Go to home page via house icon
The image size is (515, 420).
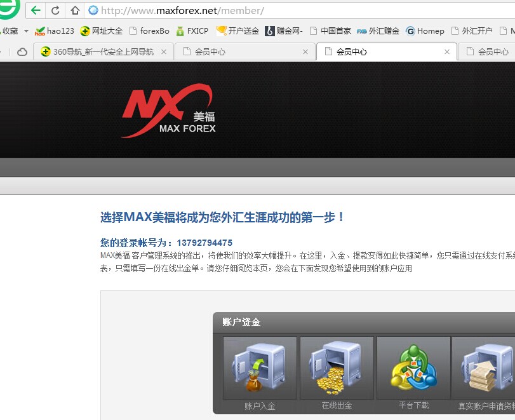[75, 11]
